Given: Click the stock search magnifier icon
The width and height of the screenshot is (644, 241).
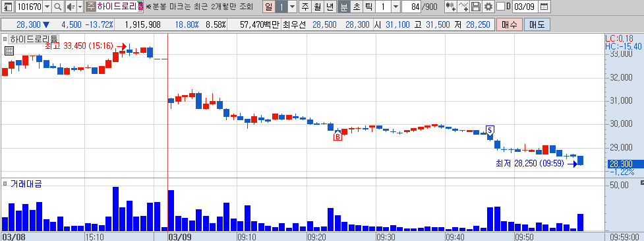Looking at the screenshot, I should [x=58, y=7].
